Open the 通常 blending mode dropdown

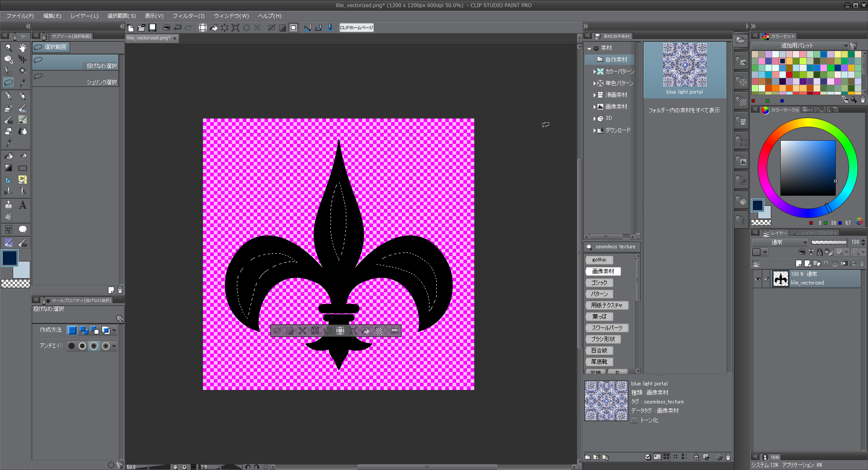(780, 242)
